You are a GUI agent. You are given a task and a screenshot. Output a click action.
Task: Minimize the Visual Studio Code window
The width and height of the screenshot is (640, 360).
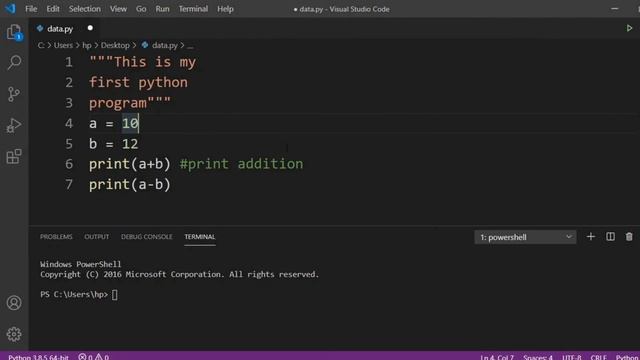pyautogui.click(x=615, y=9)
